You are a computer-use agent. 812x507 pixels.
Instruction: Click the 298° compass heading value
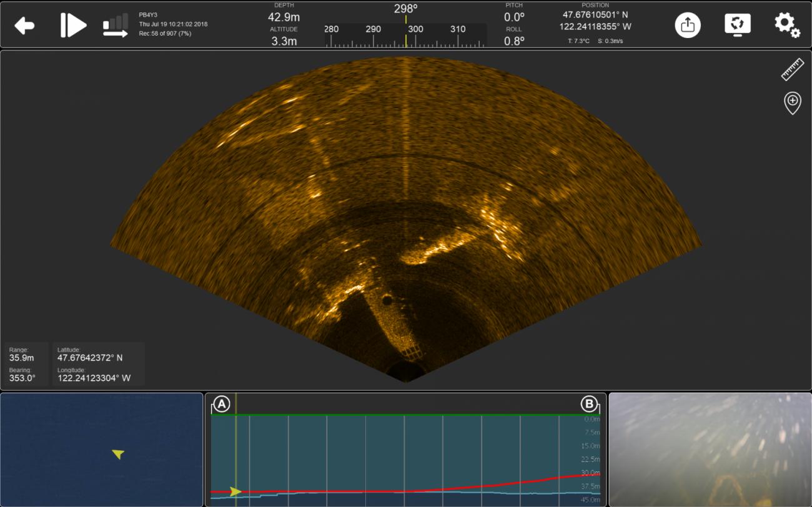pos(405,9)
